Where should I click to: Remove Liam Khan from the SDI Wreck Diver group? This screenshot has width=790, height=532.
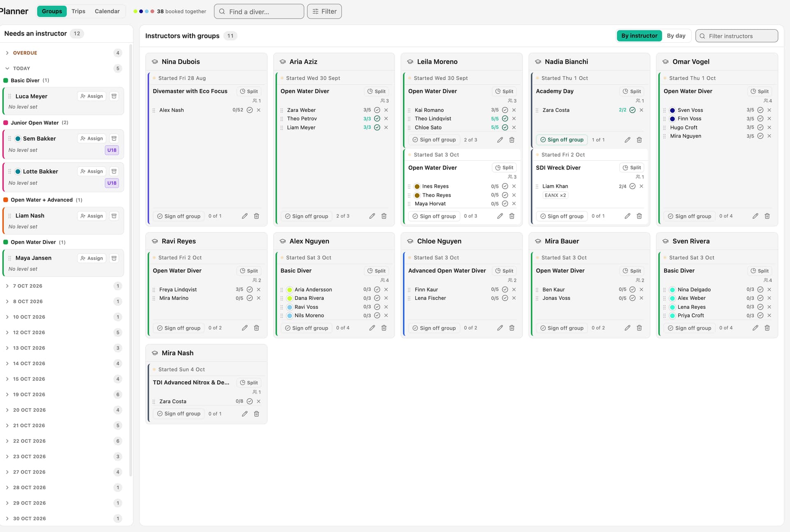point(641,186)
